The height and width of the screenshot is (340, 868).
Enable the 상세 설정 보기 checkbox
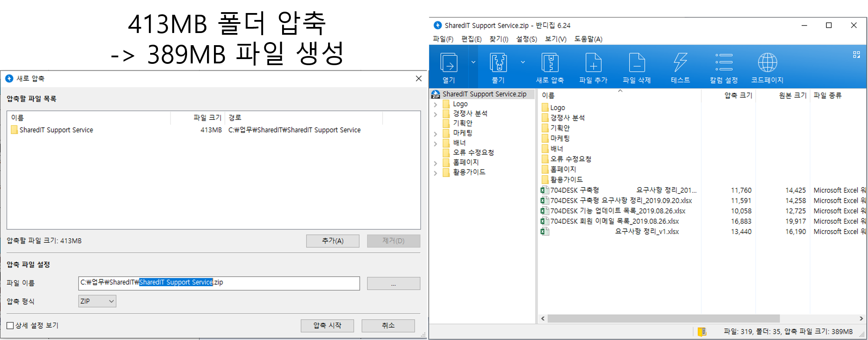(x=10, y=326)
